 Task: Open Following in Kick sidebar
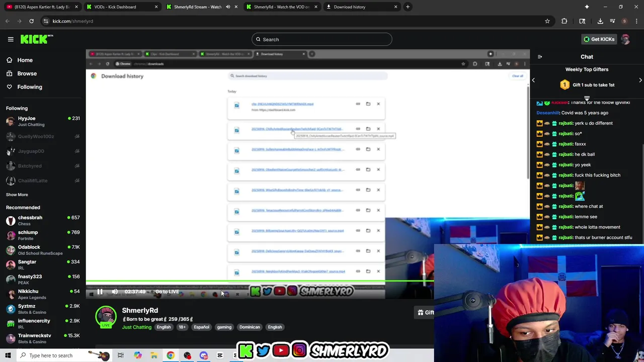pyautogui.click(x=30, y=87)
